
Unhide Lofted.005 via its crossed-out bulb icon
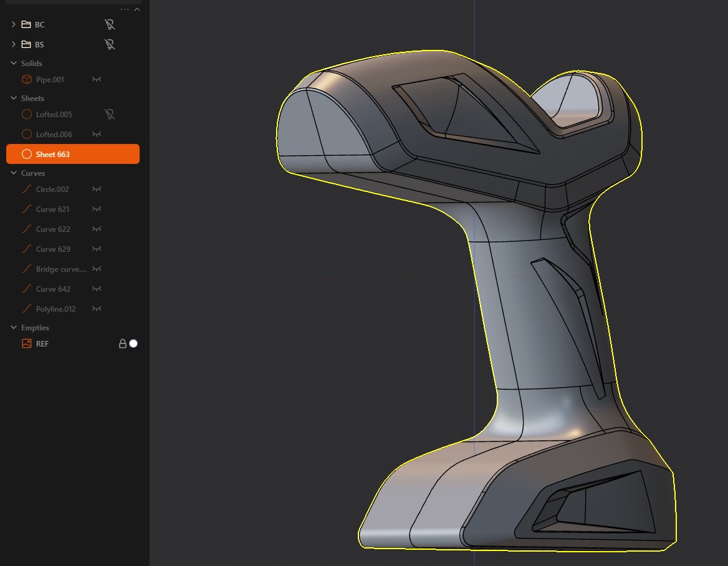110,114
